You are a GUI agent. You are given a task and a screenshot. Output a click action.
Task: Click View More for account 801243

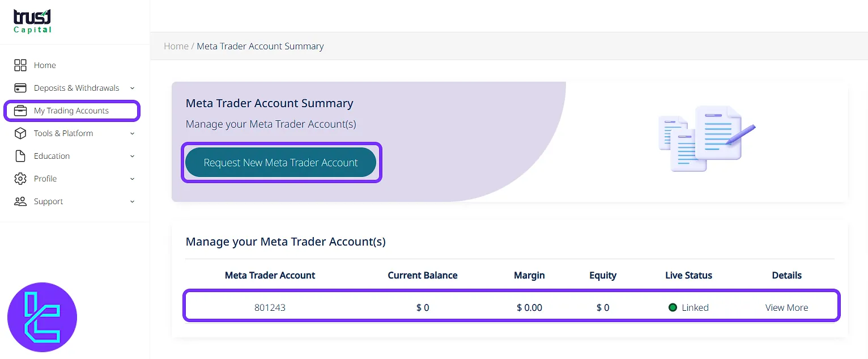(786, 307)
